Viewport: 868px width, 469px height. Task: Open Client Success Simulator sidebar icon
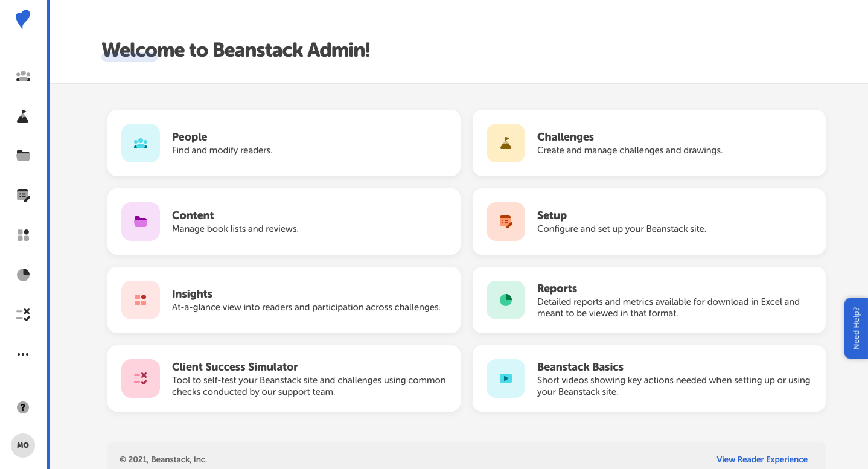click(x=23, y=314)
